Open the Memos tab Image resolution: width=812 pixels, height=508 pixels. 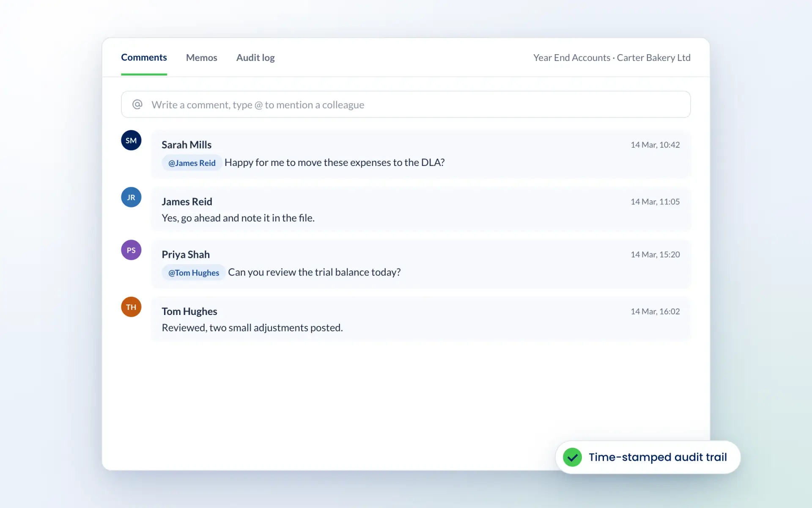[x=201, y=58]
